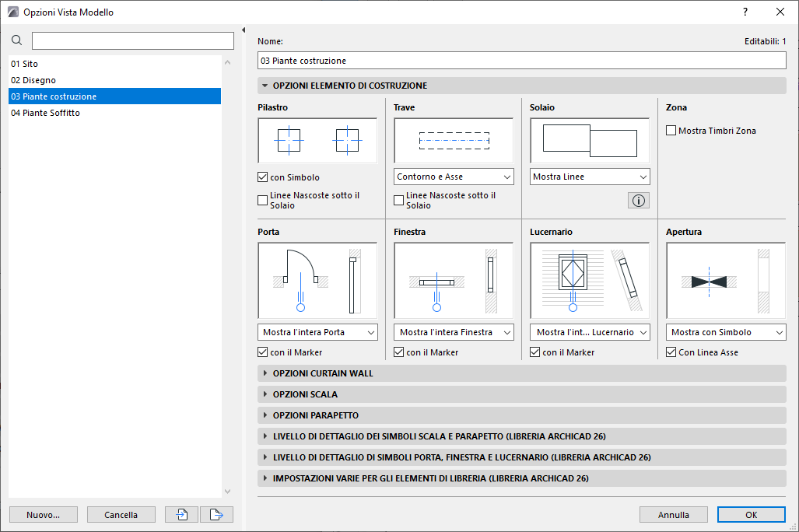Open the Contorno e Asse dropdown
Screen dimensions: 799x532
pos(453,177)
